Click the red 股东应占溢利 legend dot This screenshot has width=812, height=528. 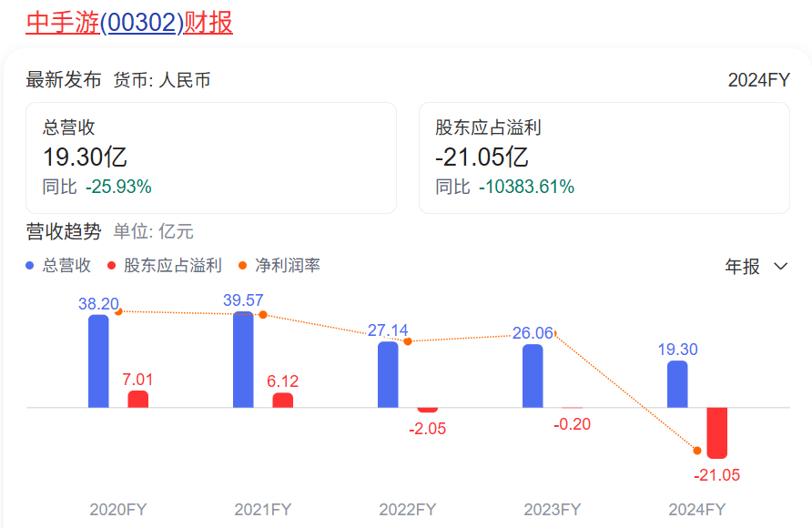111,266
